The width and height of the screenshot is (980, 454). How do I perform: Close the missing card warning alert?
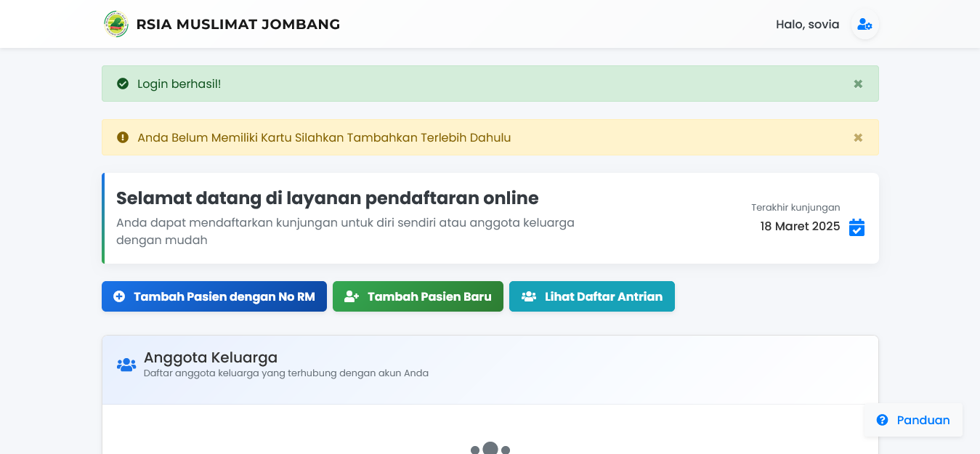click(858, 137)
